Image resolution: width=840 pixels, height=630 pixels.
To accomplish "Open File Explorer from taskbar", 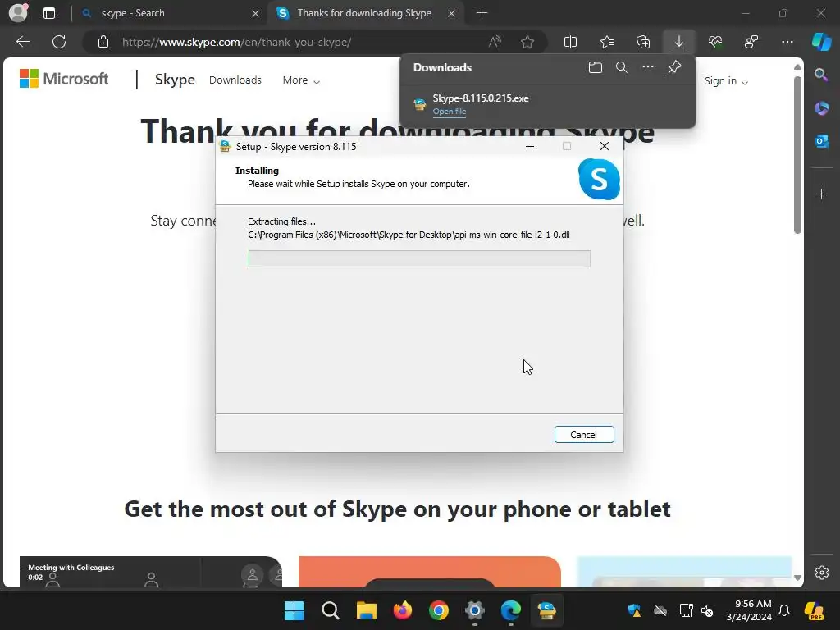I will [367, 610].
